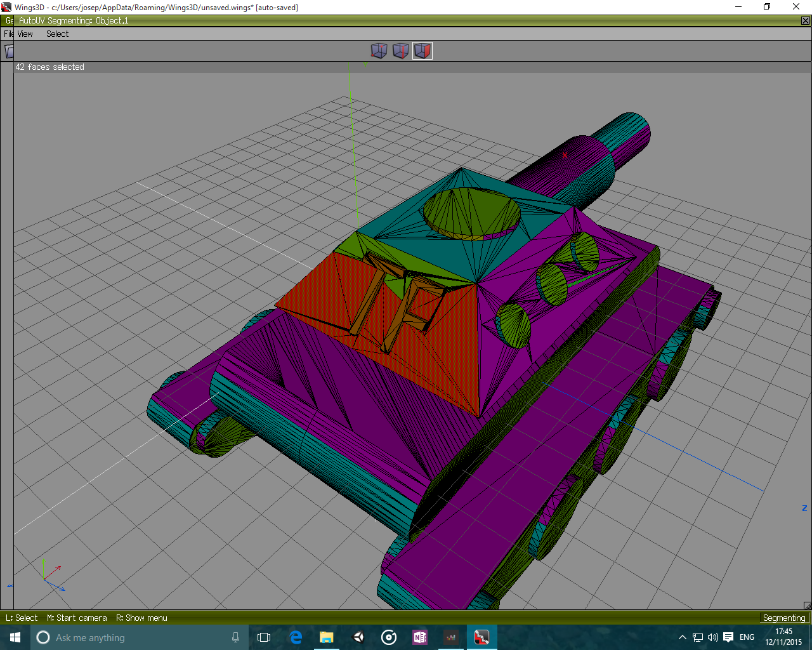Screen dimensions: 812x650
Task: Select the Wings3D taskbar button
Action: (x=481, y=637)
